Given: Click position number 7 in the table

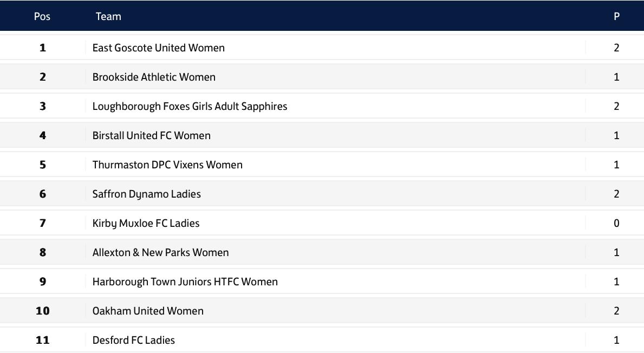Looking at the screenshot, I should pyautogui.click(x=43, y=223).
